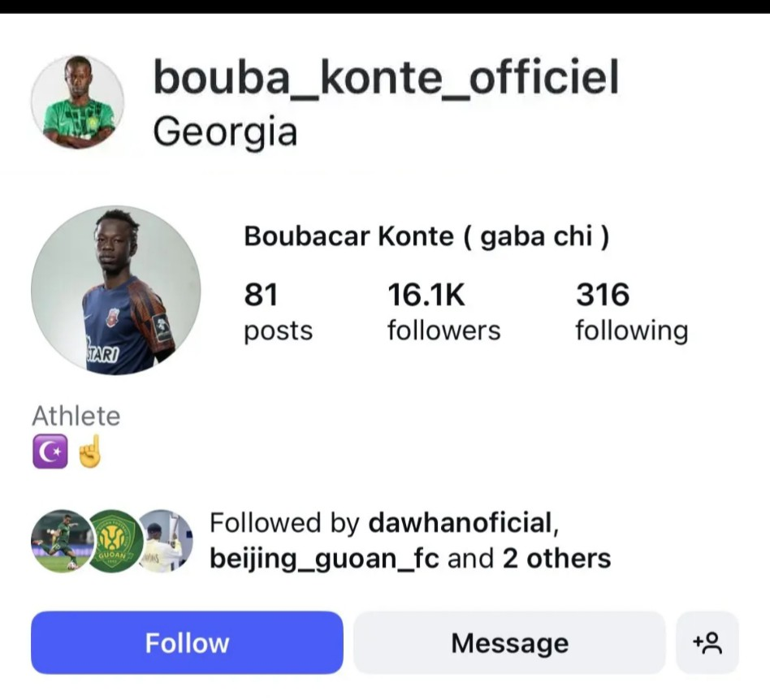The width and height of the screenshot is (770, 700).
Task: Click the Georgia location text
Action: tap(225, 132)
